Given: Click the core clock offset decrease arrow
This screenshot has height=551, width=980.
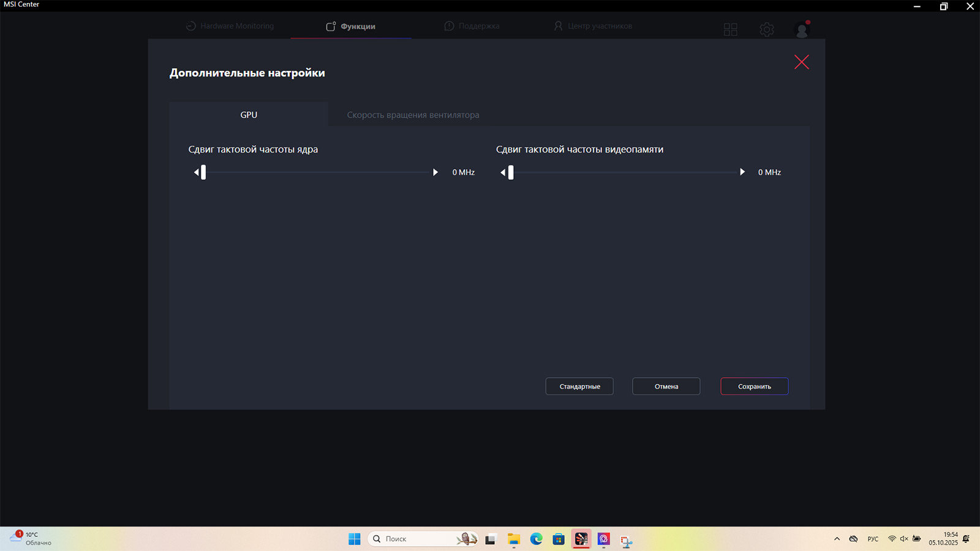Looking at the screenshot, I should tap(196, 173).
